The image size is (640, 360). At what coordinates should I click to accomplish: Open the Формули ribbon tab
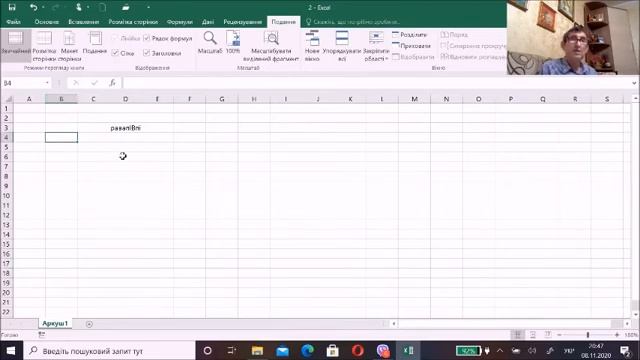click(180, 22)
